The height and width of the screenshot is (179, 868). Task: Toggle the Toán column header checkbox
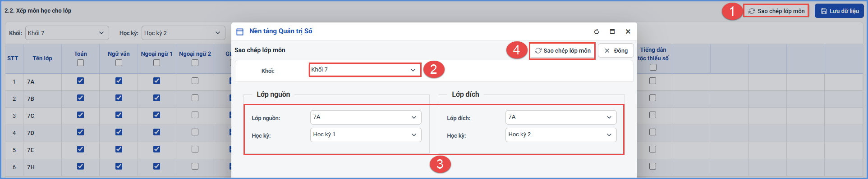point(80,63)
